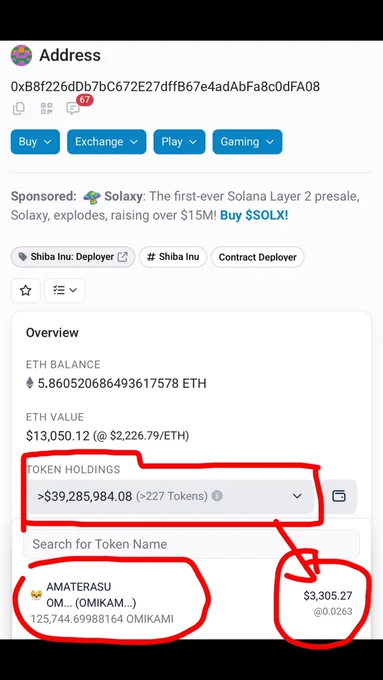The width and height of the screenshot is (383, 680).
Task: Focus the Search for Token Name field
Action: point(191,544)
